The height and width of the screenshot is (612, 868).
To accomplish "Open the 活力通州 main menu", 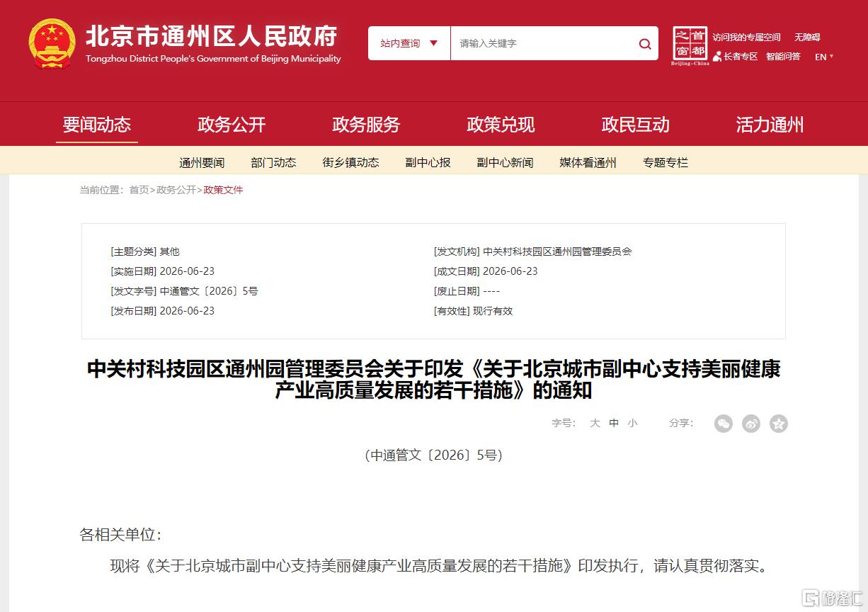I will [x=770, y=125].
